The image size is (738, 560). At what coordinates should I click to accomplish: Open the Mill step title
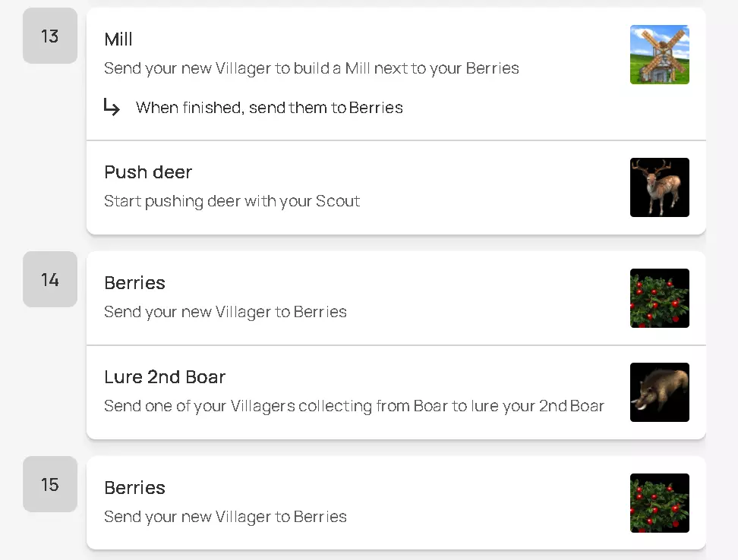point(118,39)
